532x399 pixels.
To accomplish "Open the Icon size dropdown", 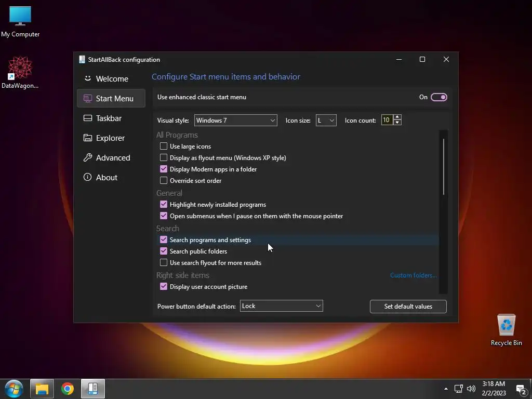I will 326,120.
